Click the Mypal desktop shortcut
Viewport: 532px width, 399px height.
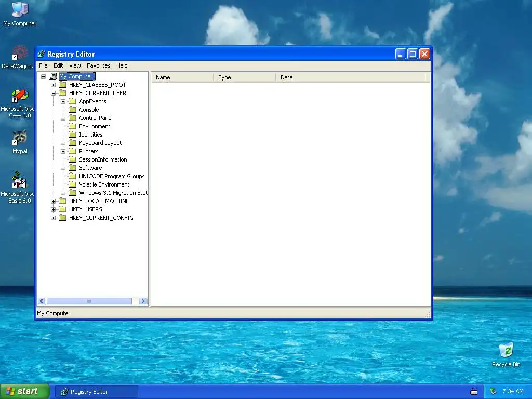20,142
